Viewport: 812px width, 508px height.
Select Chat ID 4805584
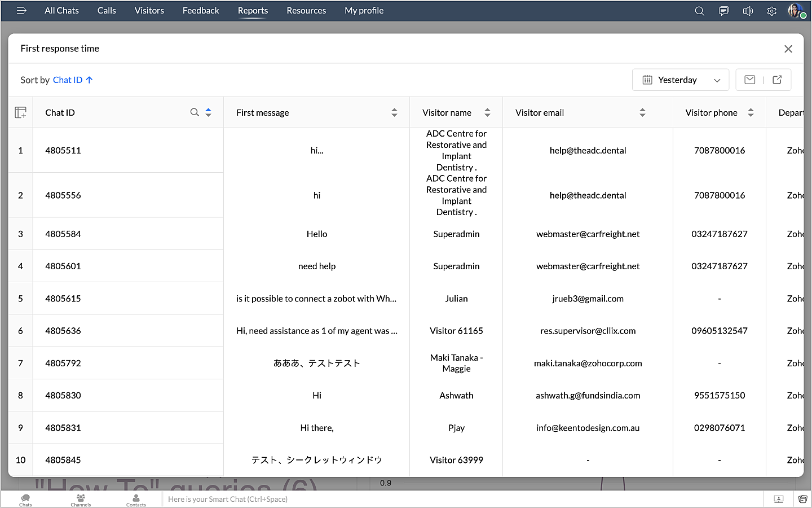63,234
